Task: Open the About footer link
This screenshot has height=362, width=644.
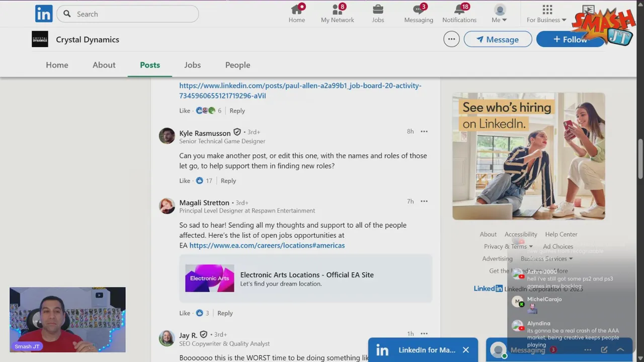Action: point(488,234)
